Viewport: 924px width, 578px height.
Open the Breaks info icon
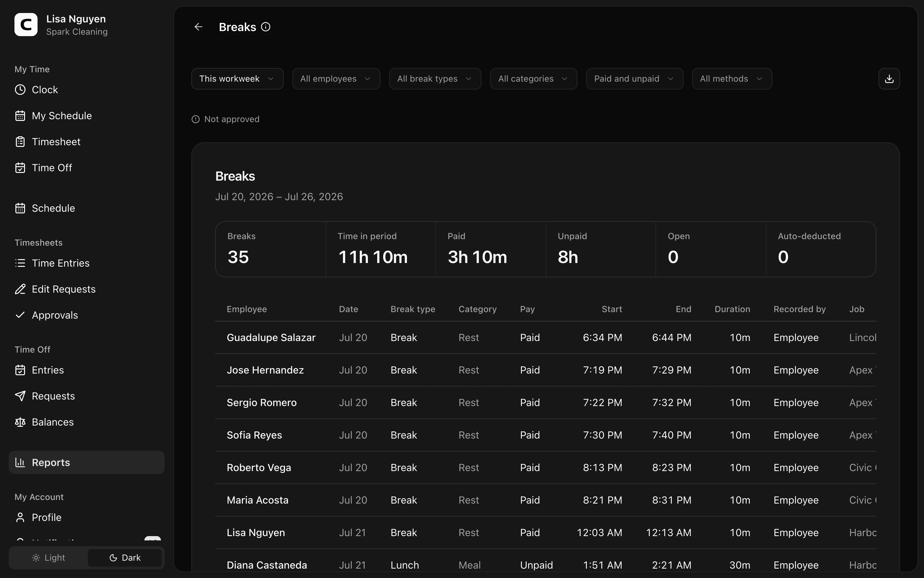(x=266, y=27)
